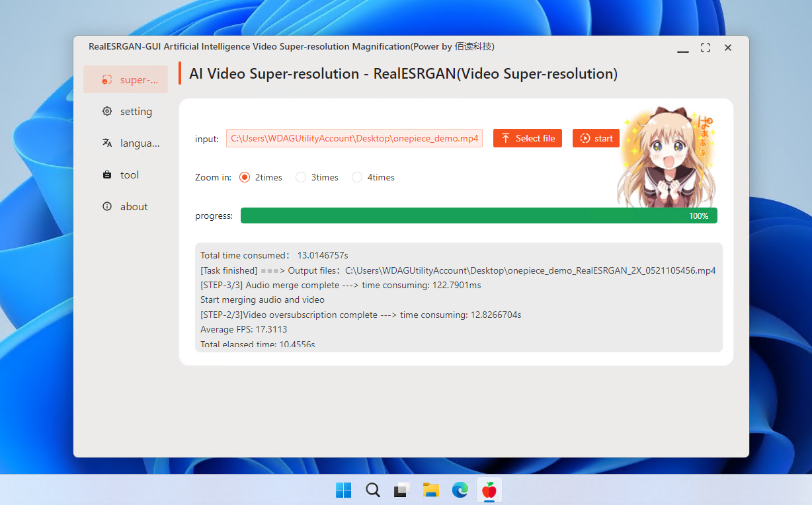Click the 'AI Video Super-resolution' page heading
This screenshot has height=505, width=812.
[x=403, y=73]
